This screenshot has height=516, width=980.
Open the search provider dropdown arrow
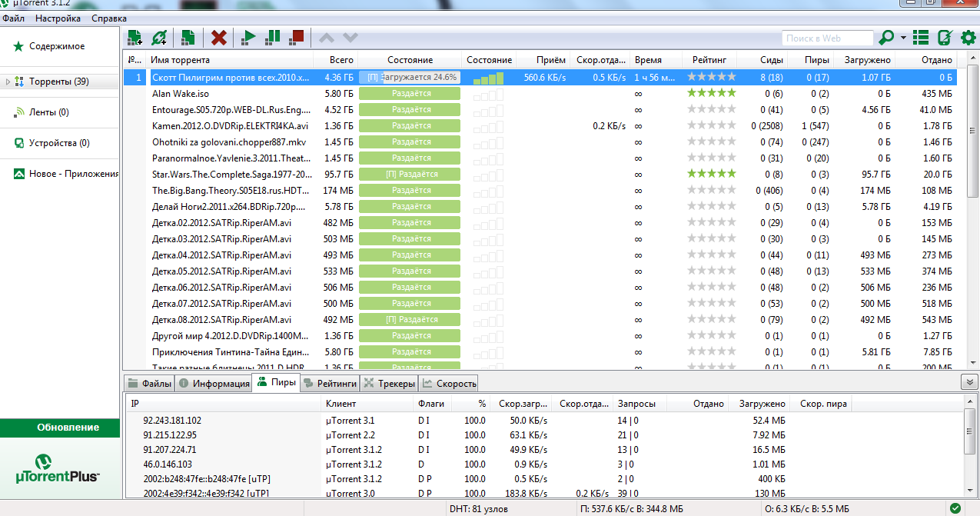pyautogui.click(x=903, y=38)
